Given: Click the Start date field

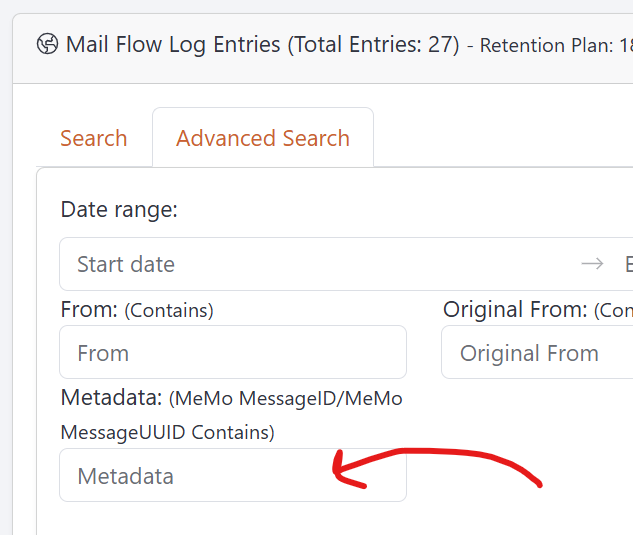Looking at the screenshot, I should pyautogui.click(x=300, y=264).
